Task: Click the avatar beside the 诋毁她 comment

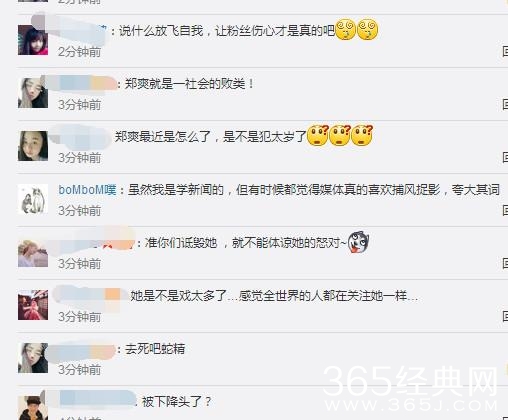Action: pyautogui.click(x=33, y=252)
